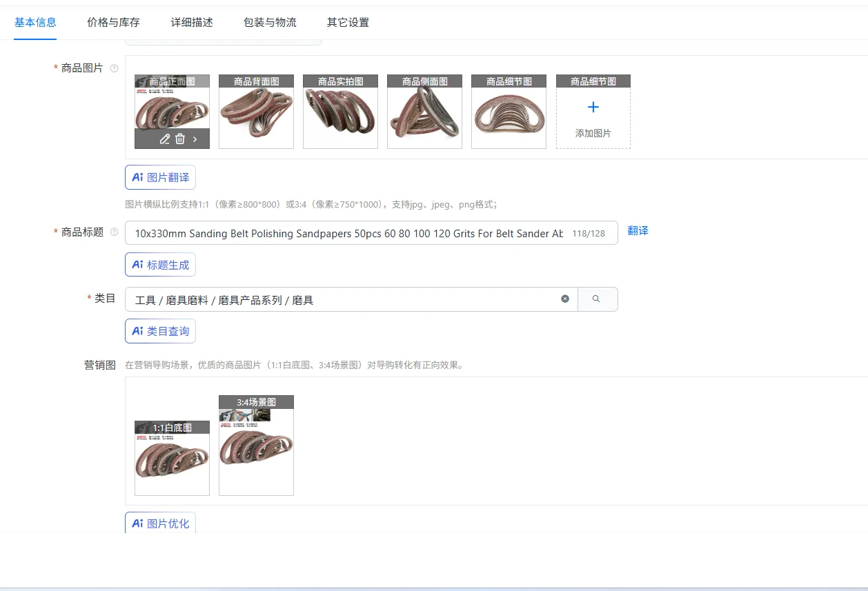
Task: Select the 商品实拍图 thumbnail
Action: [340, 112]
